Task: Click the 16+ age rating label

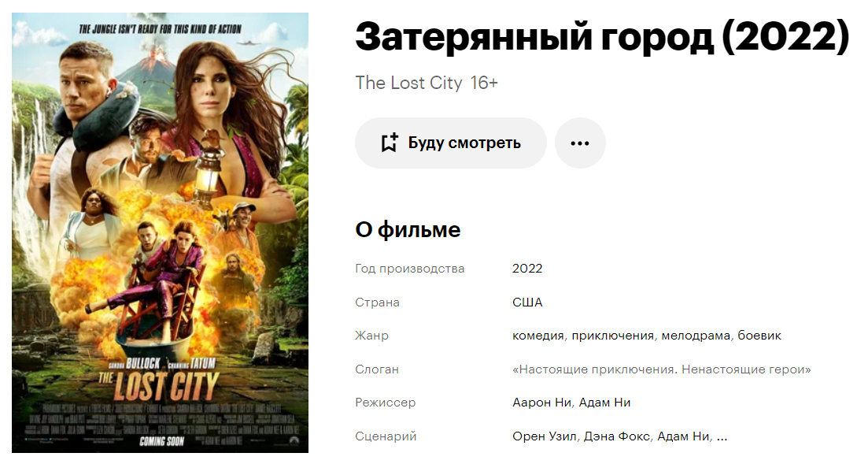Action: click(484, 83)
